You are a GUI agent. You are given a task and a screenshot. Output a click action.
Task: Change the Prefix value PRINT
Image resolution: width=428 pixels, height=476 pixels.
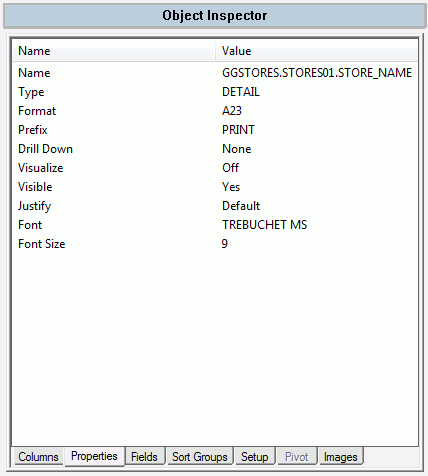(238, 130)
